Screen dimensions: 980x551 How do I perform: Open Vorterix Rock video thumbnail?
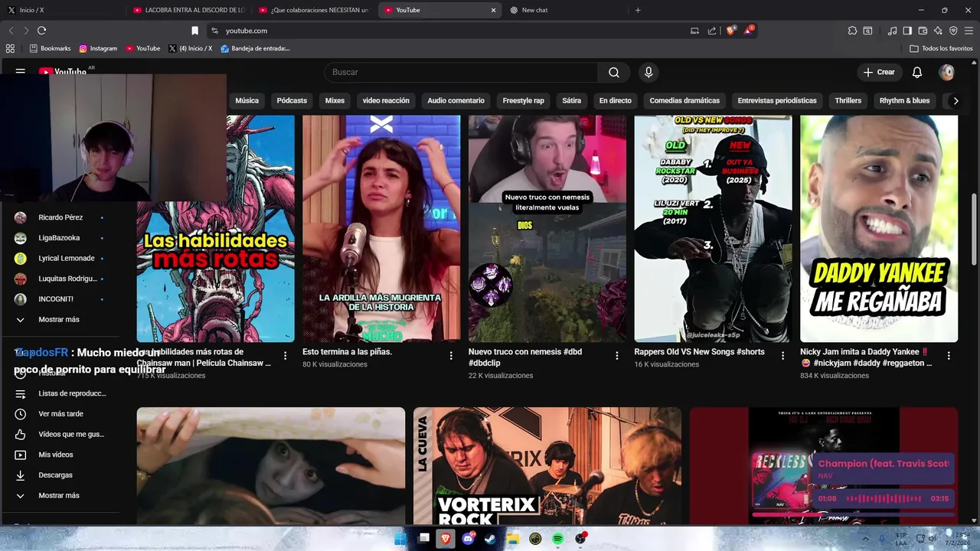point(547,465)
